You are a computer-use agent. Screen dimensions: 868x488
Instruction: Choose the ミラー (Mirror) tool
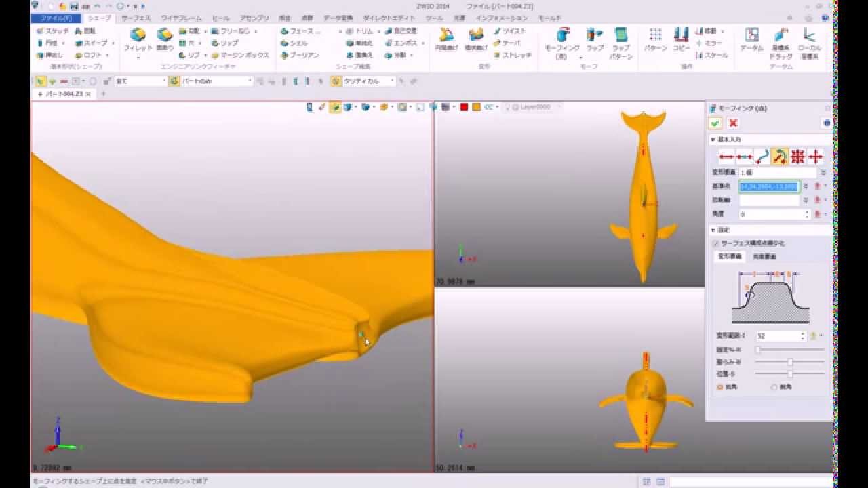click(709, 43)
